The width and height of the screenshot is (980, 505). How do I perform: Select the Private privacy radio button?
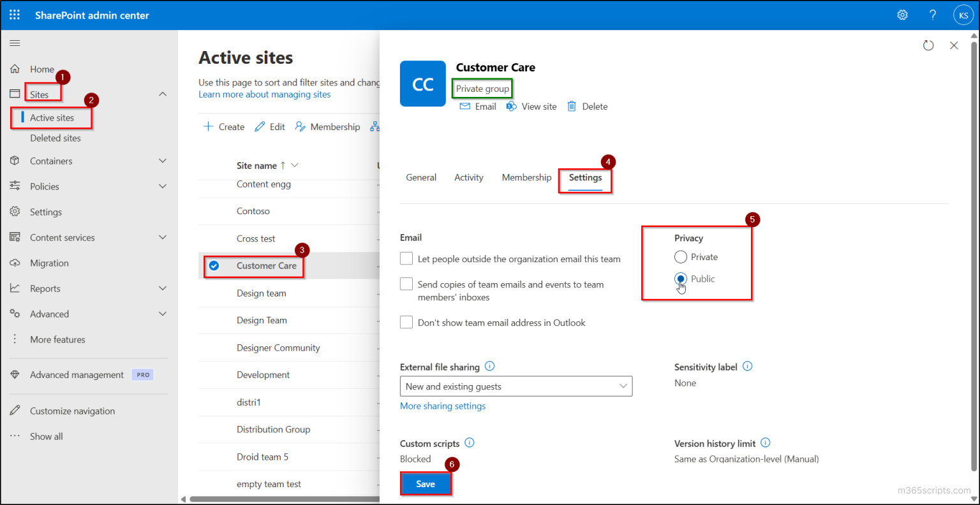681,256
